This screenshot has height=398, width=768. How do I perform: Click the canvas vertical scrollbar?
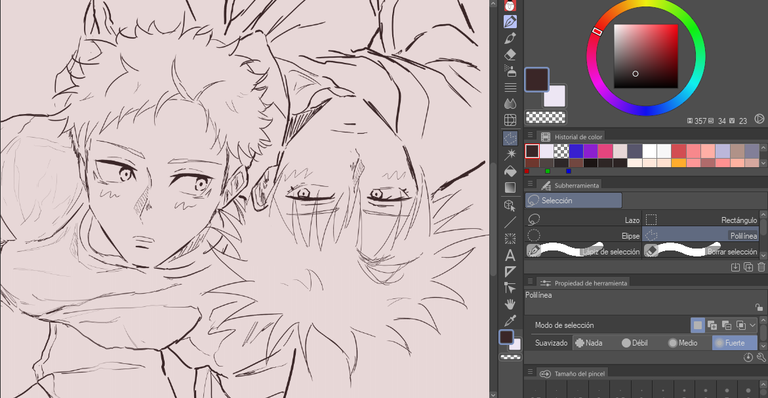(x=492, y=220)
